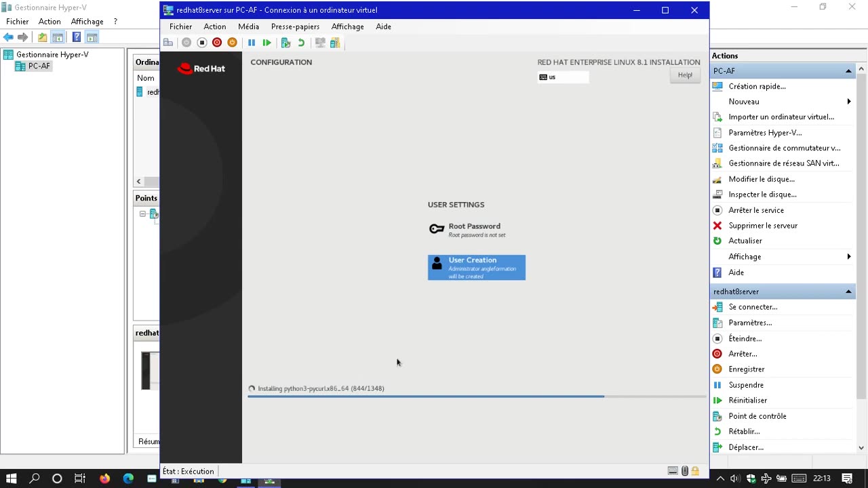Viewport: 868px width, 488px height.
Task: Open Paramètres under redhat8server actions
Action: [x=750, y=323]
